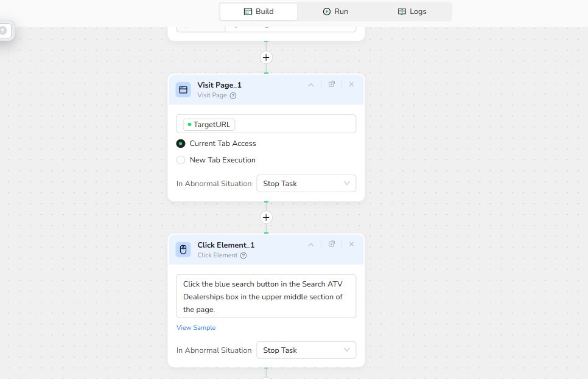Remove the Click Element_1 node

pos(351,244)
